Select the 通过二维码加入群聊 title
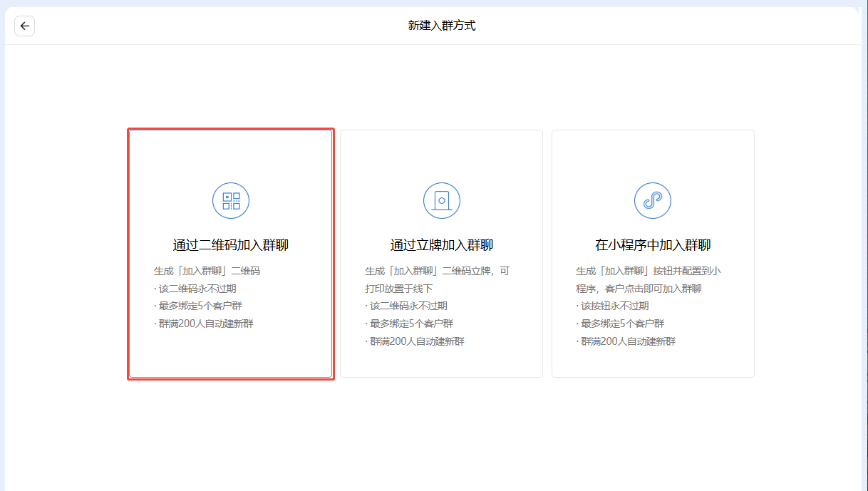The width and height of the screenshot is (868, 491). (x=231, y=245)
